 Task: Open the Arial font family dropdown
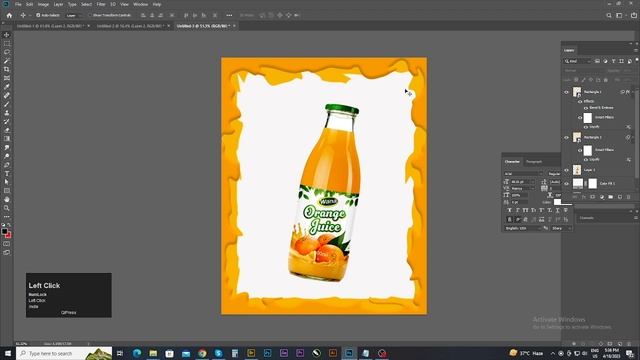click(523, 174)
